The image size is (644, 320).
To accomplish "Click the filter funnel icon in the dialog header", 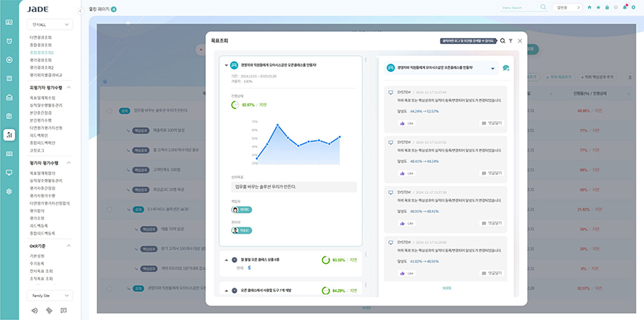I will pos(511,41).
